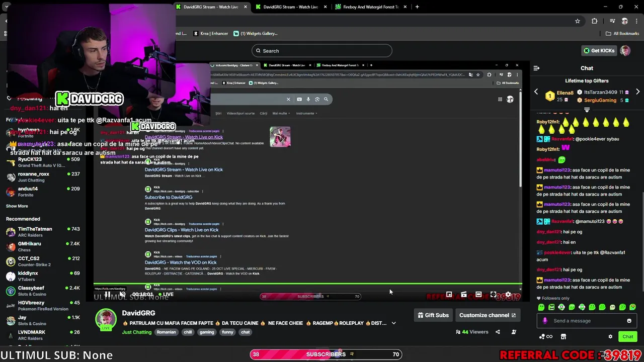Open kiddlynx recommended channel

tap(43, 277)
